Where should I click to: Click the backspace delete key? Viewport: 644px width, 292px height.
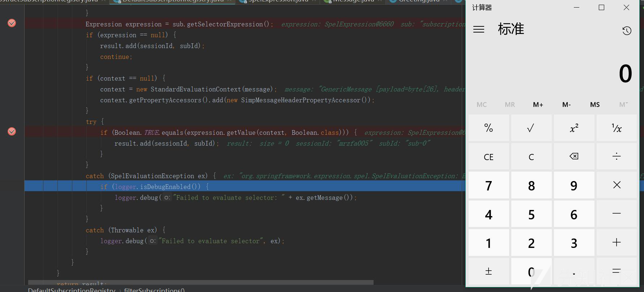(x=574, y=156)
